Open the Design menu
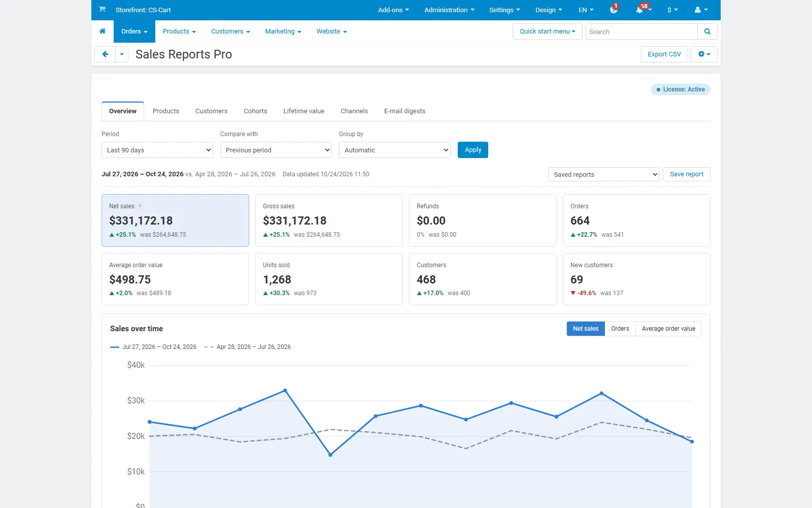 549,10
